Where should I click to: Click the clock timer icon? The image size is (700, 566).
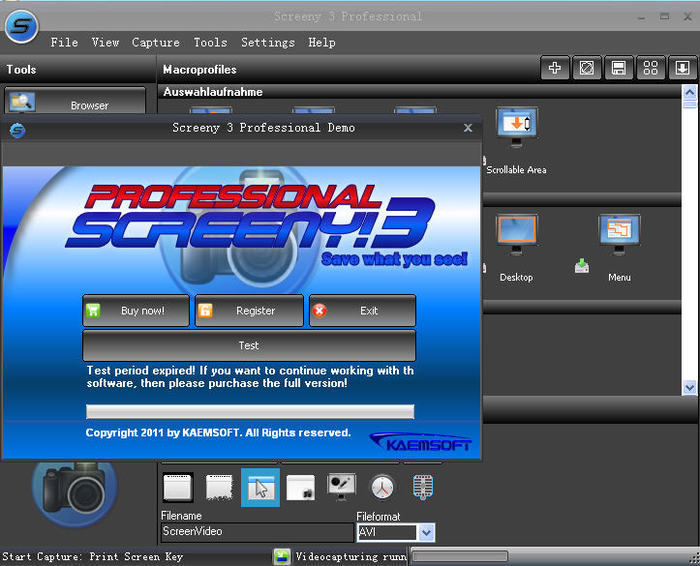(x=382, y=487)
